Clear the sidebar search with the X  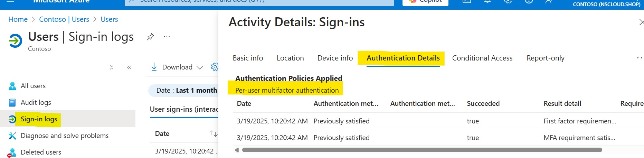pos(112,67)
